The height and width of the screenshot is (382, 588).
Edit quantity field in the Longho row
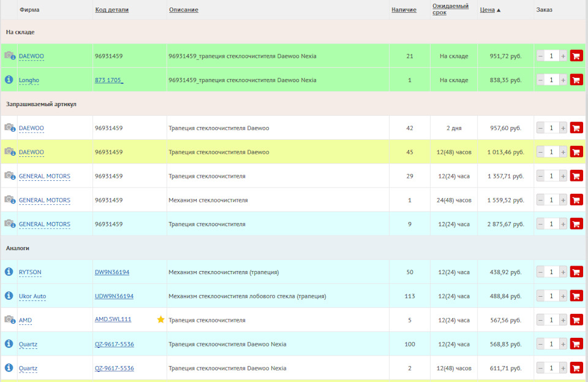(551, 80)
